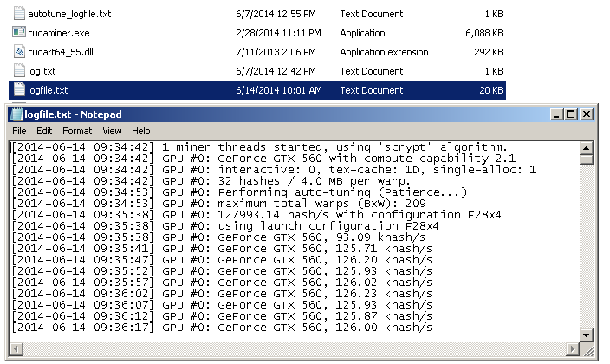
Task: Maximize the Notepad window
Action: pos(571,114)
